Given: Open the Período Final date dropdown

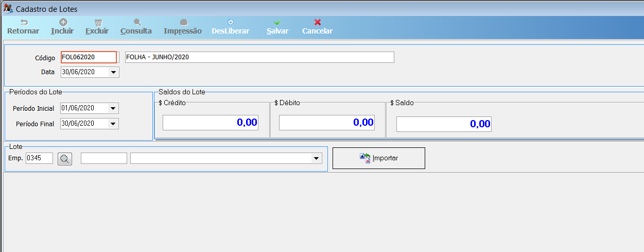Looking at the screenshot, I should point(113,124).
